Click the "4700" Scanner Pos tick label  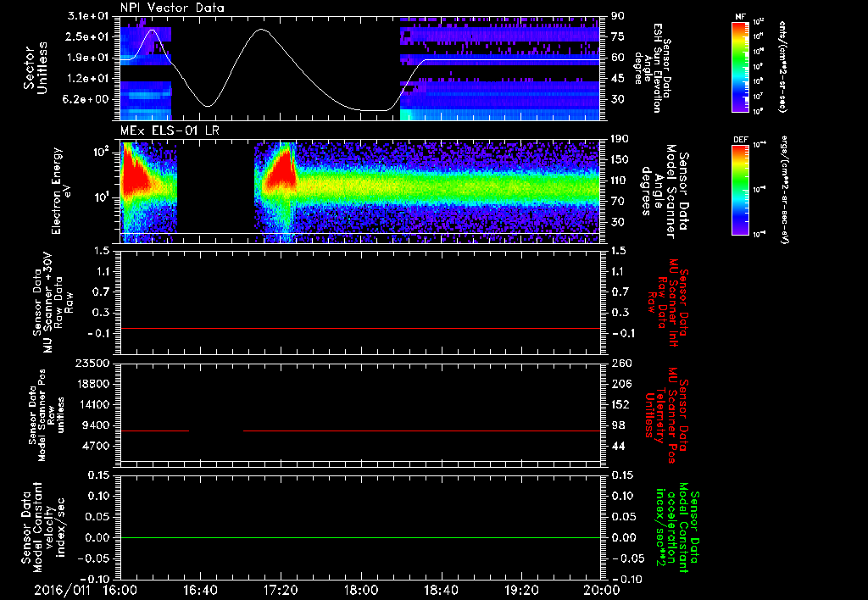pos(97,446)
